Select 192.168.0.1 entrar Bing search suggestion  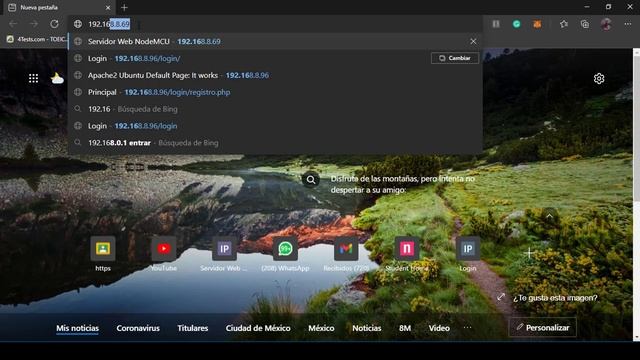[276, 143]
